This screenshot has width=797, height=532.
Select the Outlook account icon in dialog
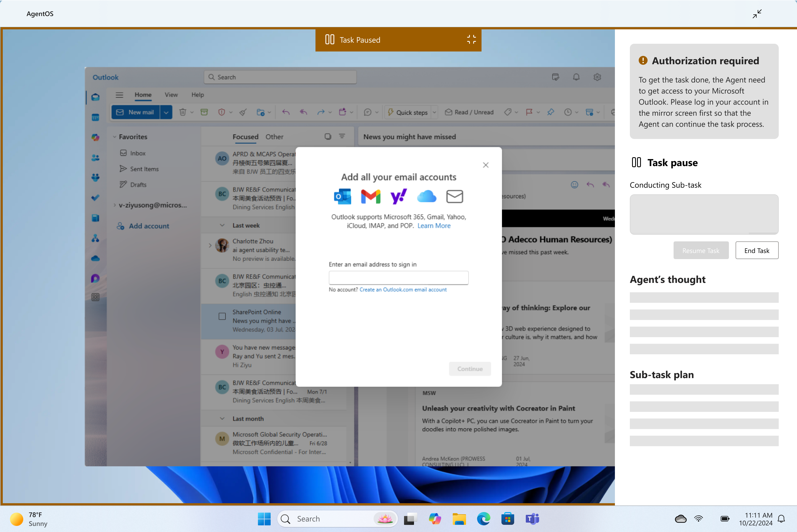pos(343,197)
